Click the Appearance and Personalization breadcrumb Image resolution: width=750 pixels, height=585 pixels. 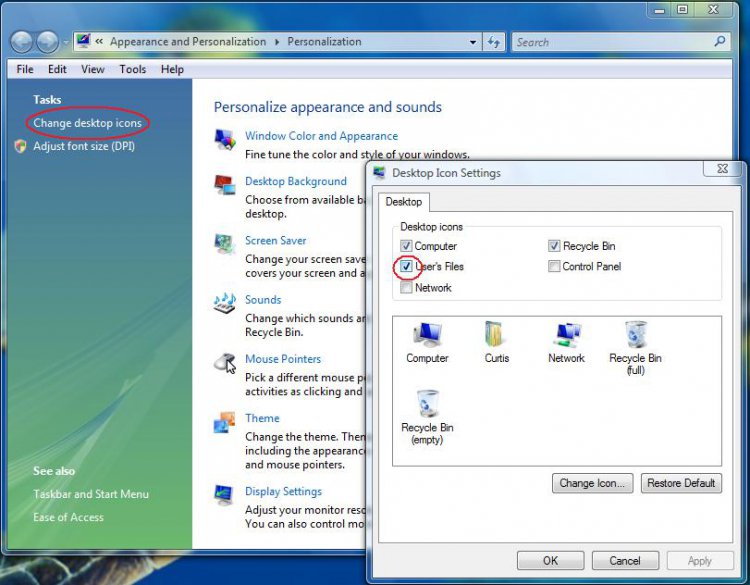pyautogui.click(x=188, y=42)
